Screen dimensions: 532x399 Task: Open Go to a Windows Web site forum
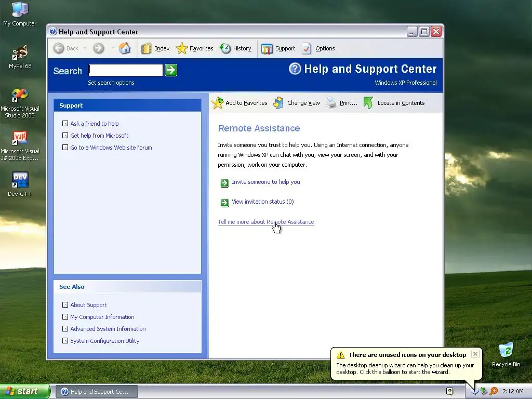click(111, 148)
